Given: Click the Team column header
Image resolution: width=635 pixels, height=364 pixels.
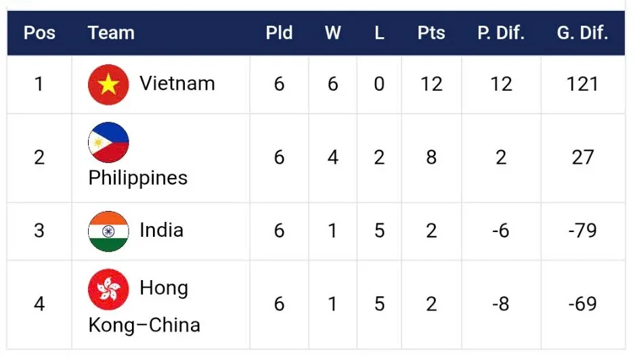Looking at the screenshot, I should coord(111,33).
